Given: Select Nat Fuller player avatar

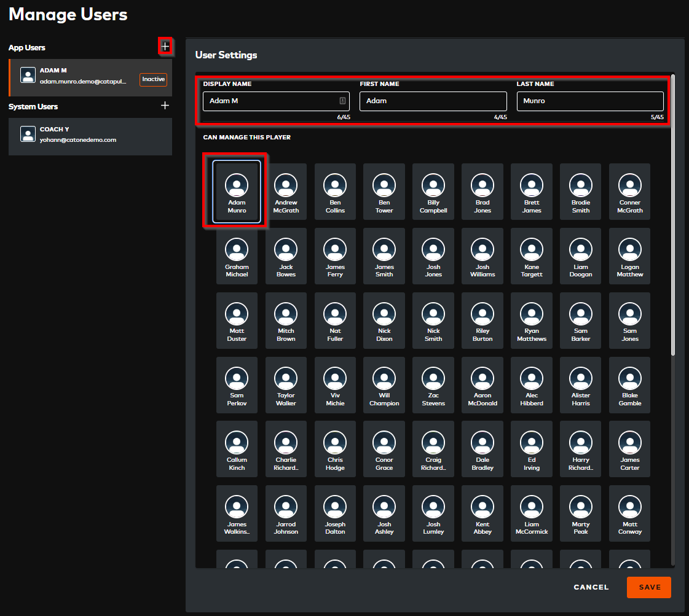Looking at the screenshot, I should (x=335, y=314).
